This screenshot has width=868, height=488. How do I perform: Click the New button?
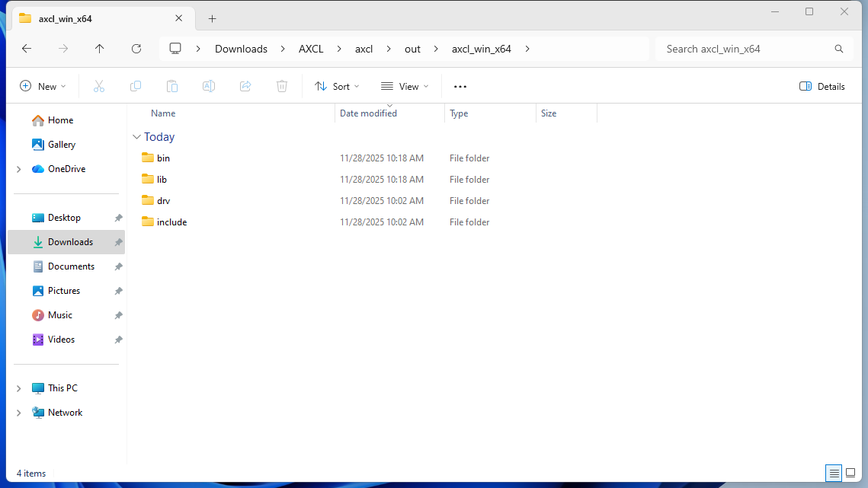tap(43, 86)
